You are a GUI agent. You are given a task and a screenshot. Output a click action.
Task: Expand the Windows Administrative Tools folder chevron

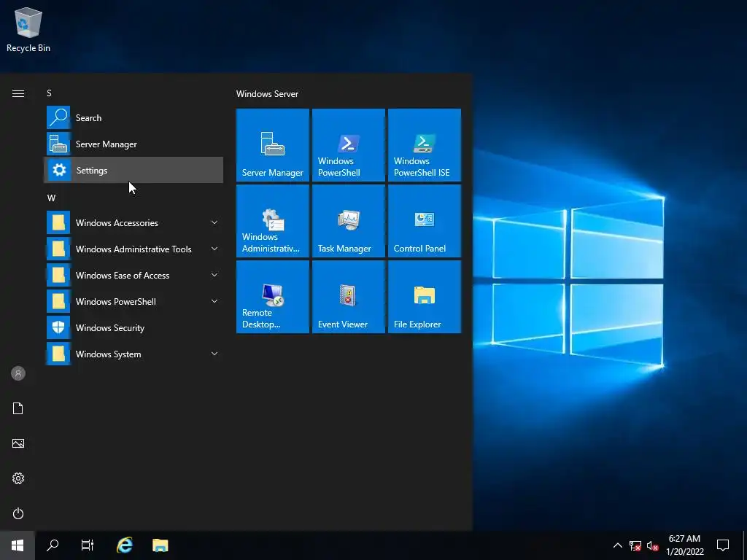[x=214, y=249]
